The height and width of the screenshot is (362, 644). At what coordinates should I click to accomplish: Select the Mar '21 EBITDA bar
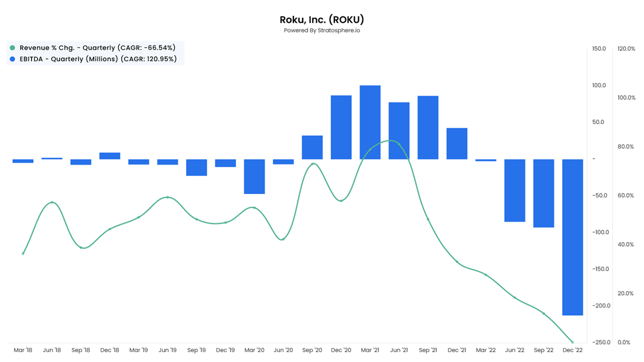370,122
